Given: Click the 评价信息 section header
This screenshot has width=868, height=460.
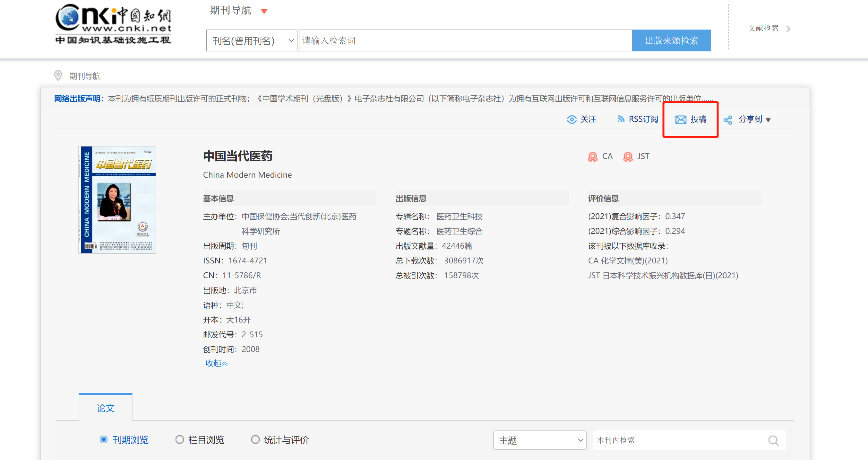Looking at the screenshot, I should point(603,198).
